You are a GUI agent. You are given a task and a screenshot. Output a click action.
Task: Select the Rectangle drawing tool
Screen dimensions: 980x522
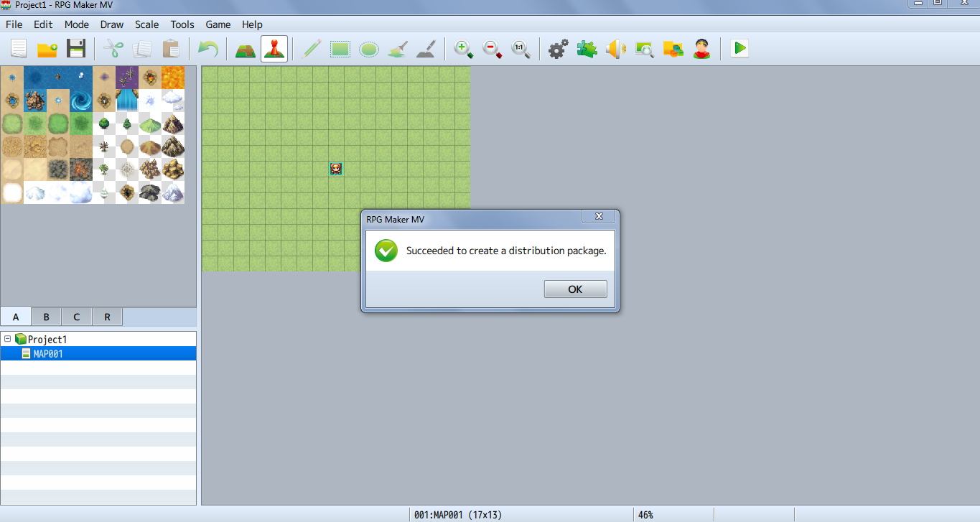[340, 49]
